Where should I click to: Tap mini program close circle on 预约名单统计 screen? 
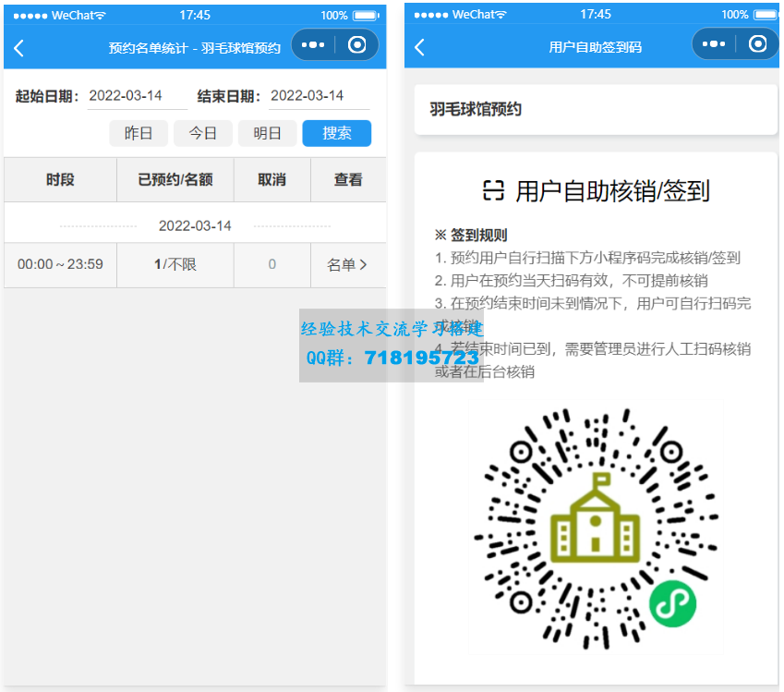click(x=357, y=45)
